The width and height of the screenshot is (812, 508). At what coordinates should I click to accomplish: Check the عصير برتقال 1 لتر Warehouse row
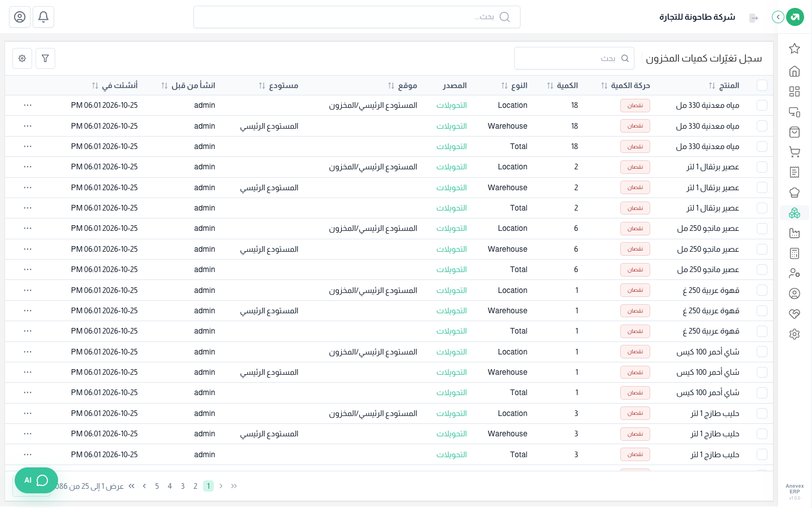click(x=762, y=187)
